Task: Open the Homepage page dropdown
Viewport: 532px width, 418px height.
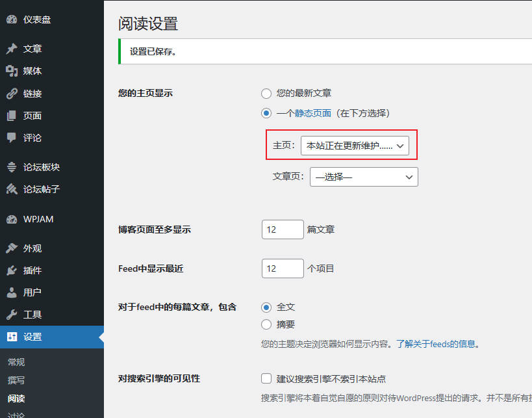Action: pyautogui.click(x=355, y=146)
